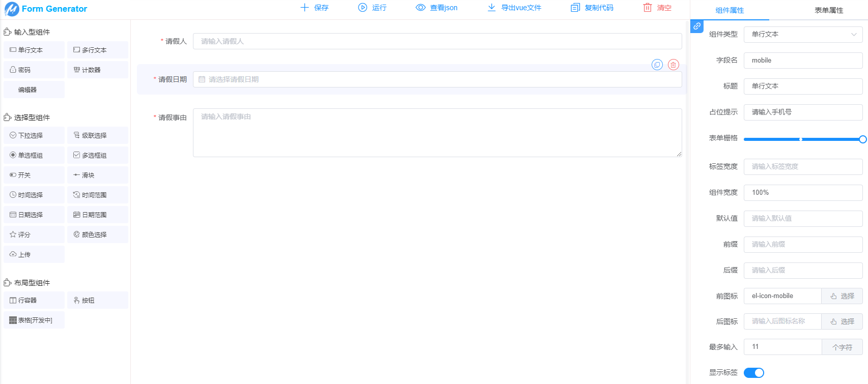Switch to the 组件属性 tab
This screenshot has height=384, width=868.
pyautogui.click(x=729, y=10)
